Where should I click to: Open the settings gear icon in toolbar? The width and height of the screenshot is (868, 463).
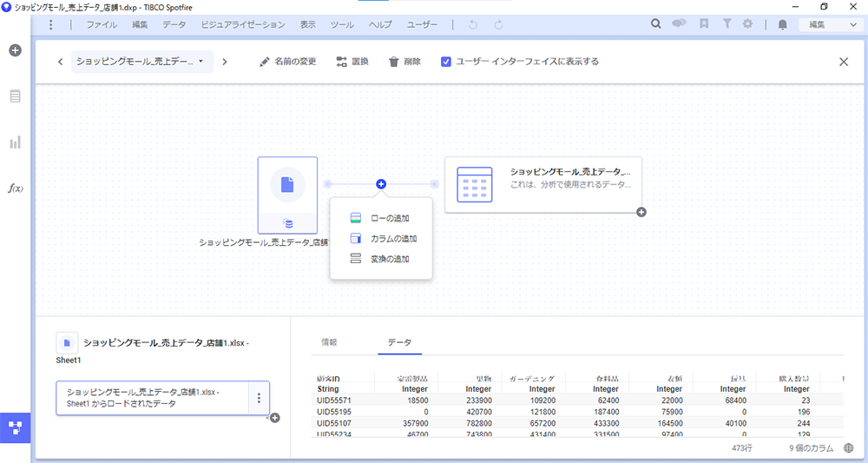tap(748, 23)
